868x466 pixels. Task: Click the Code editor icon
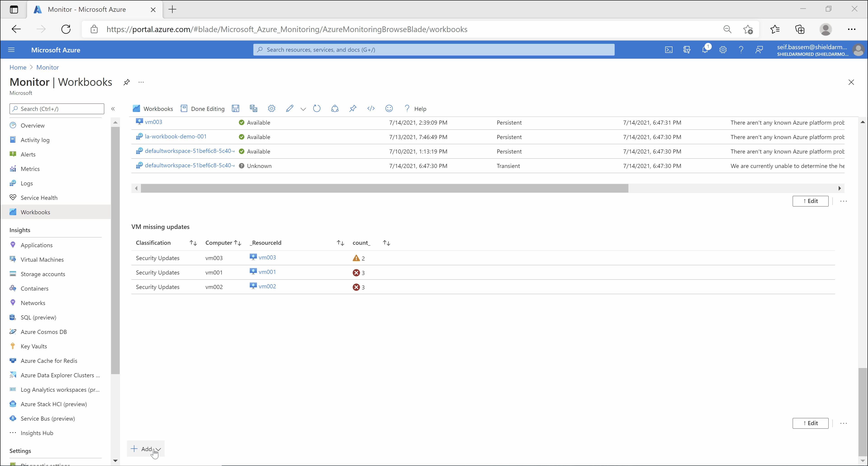click(371, 108)
